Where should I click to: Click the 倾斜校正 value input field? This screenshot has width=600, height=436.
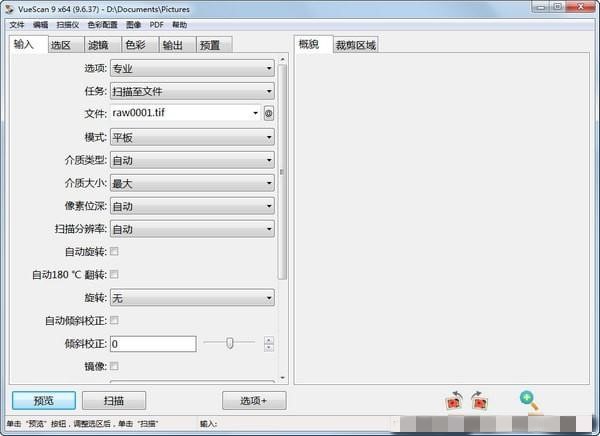[x=153, y=344]
